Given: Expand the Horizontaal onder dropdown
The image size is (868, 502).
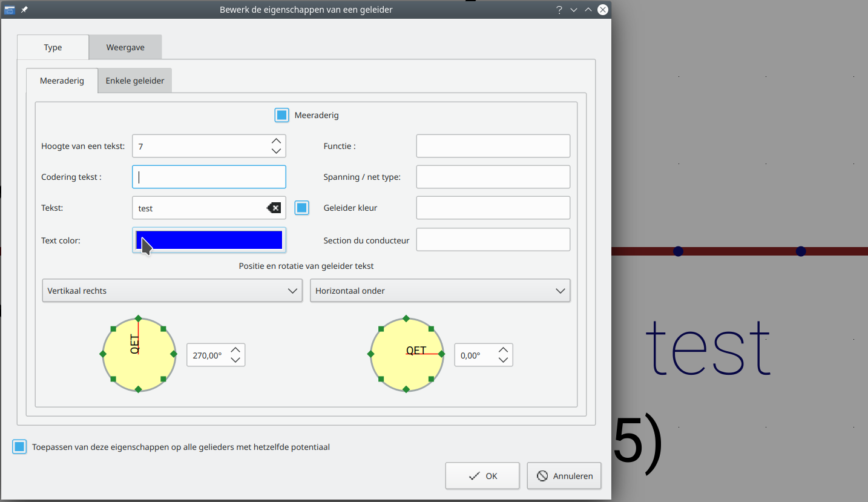Looking at the screenshot, I should point(440,291).
